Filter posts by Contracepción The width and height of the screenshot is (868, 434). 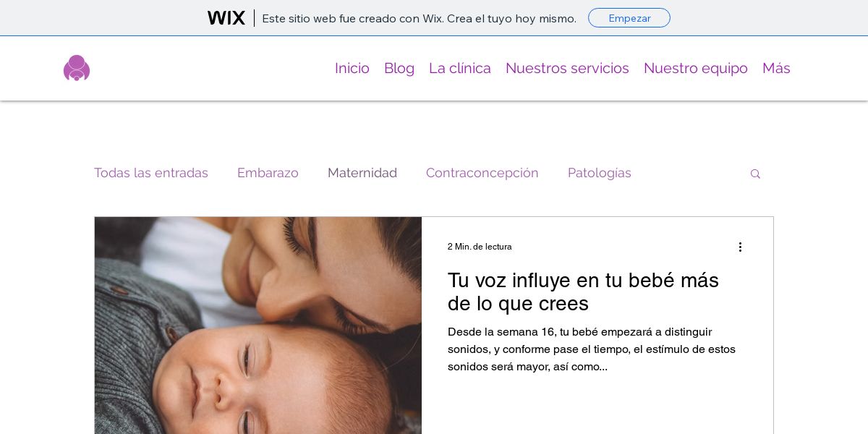coord(482,173)
